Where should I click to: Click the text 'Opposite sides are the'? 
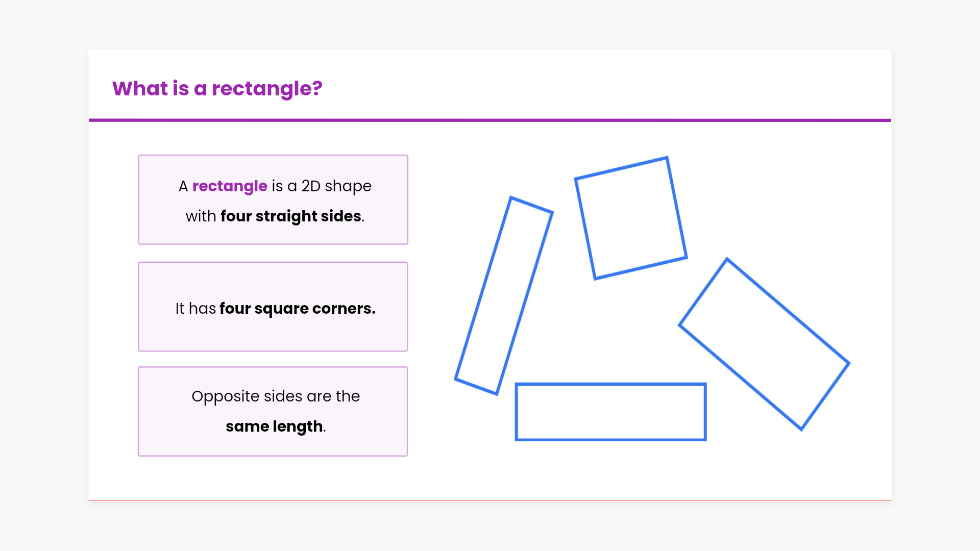276,396
